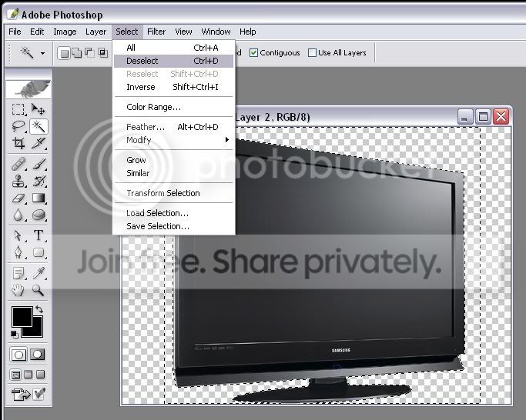526x420 pixels.
Task: Open the File menu
Action: pos(15,32)
